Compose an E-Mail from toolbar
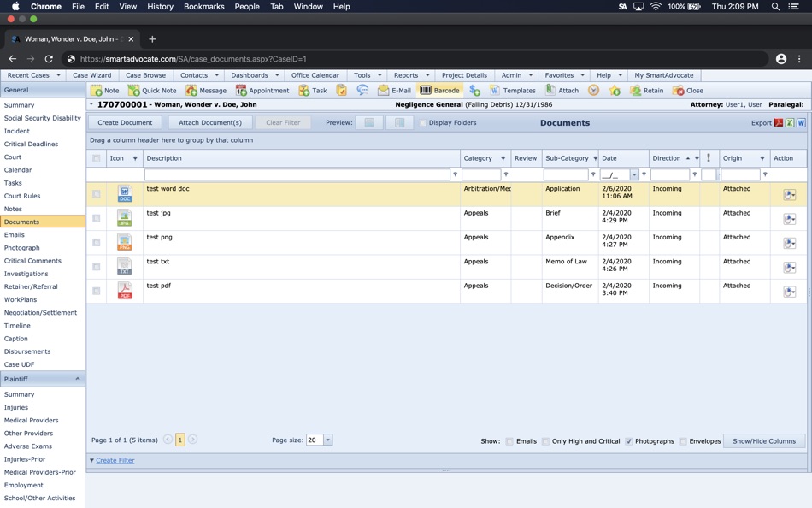This screenshot has width=812, height=508. tap(394, 90)
